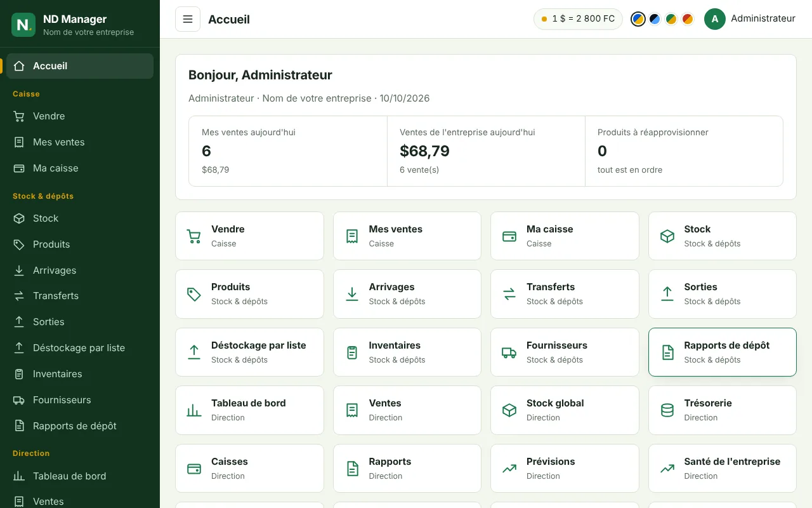Screen dimensions: 812x508
Task: Open the Rapports Direction card
Action: tap(407, 469)
